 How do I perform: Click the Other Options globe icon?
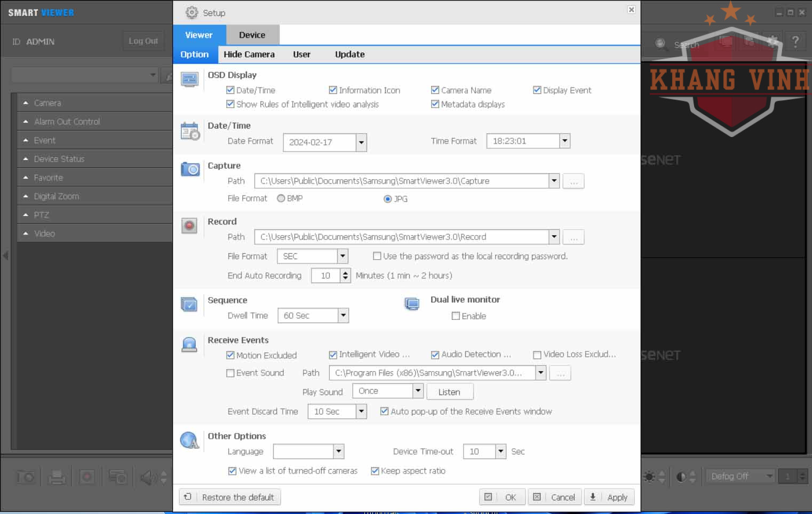pos(189,440)
